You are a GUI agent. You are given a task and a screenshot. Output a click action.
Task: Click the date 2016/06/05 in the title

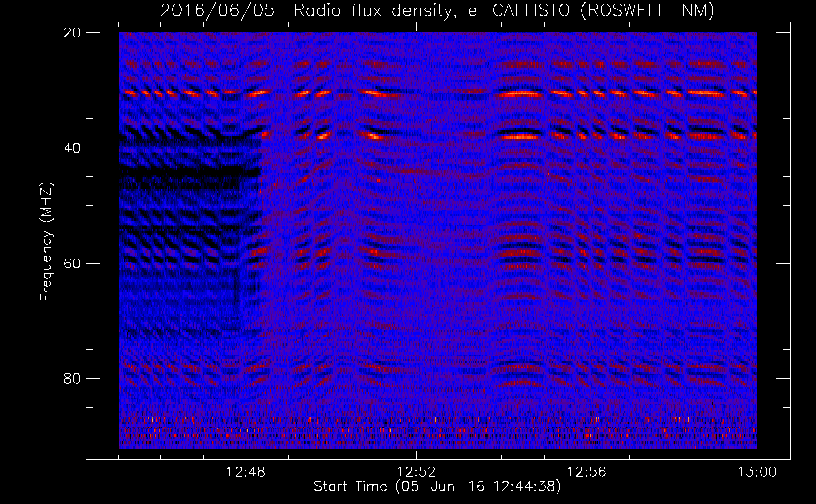[217, 10]
